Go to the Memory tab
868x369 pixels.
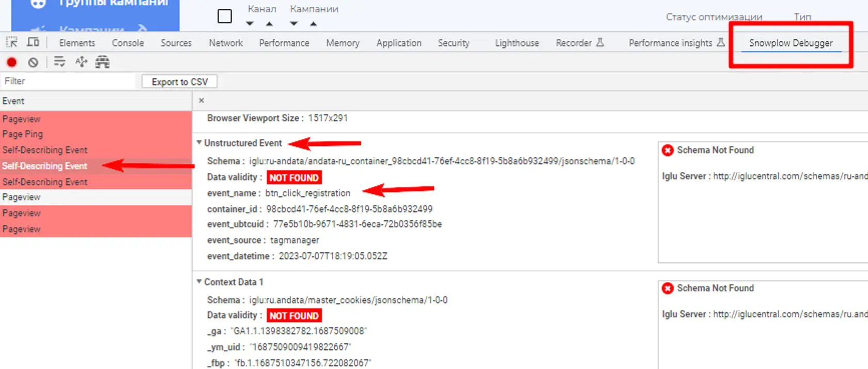pyautogui.click(x=343, y=43)
